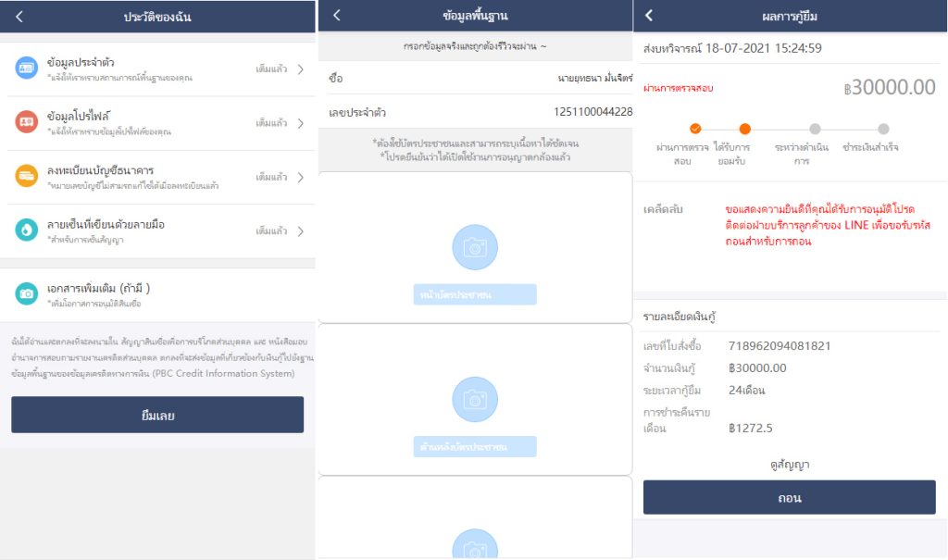Tap the teal ลายเซ็น signature drop icon
This screenshot has width=948, height=560.
click(26, 230)
